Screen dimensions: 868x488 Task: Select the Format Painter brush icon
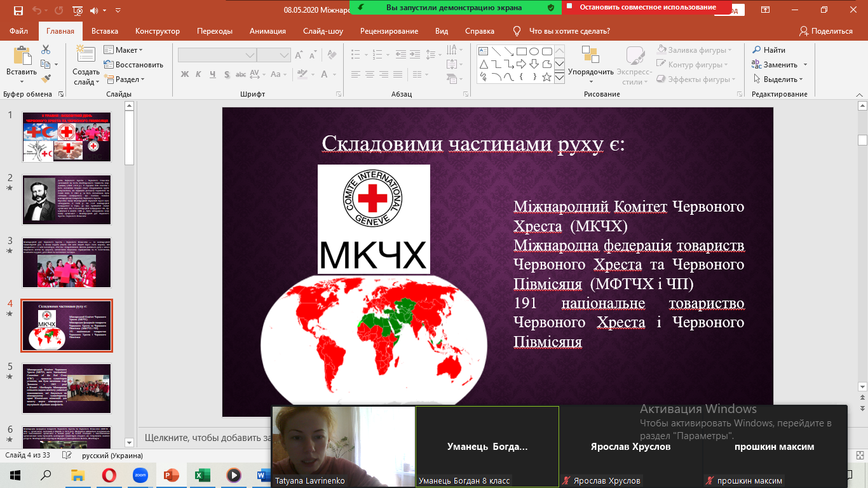click(x=46, y=79)
